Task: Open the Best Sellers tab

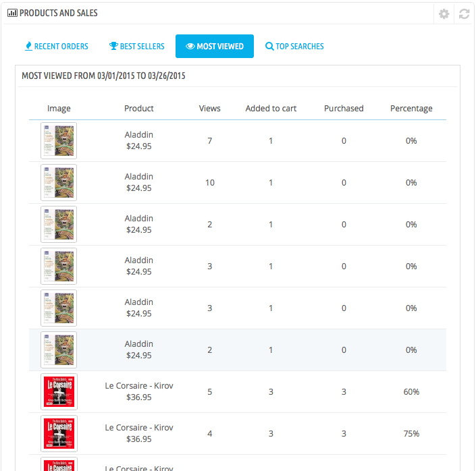Action: pyautogui.click(x=136, y=46)
